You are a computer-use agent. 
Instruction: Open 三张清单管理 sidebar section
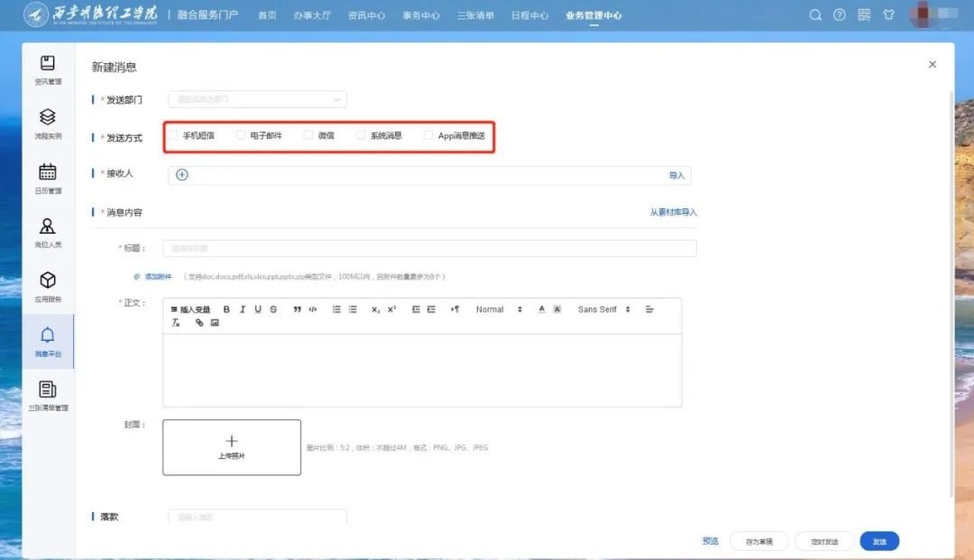[48, 396]
